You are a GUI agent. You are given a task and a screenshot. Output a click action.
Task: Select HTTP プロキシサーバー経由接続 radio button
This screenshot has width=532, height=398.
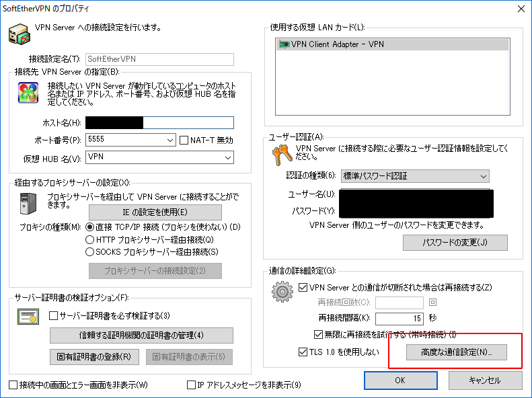89,240
